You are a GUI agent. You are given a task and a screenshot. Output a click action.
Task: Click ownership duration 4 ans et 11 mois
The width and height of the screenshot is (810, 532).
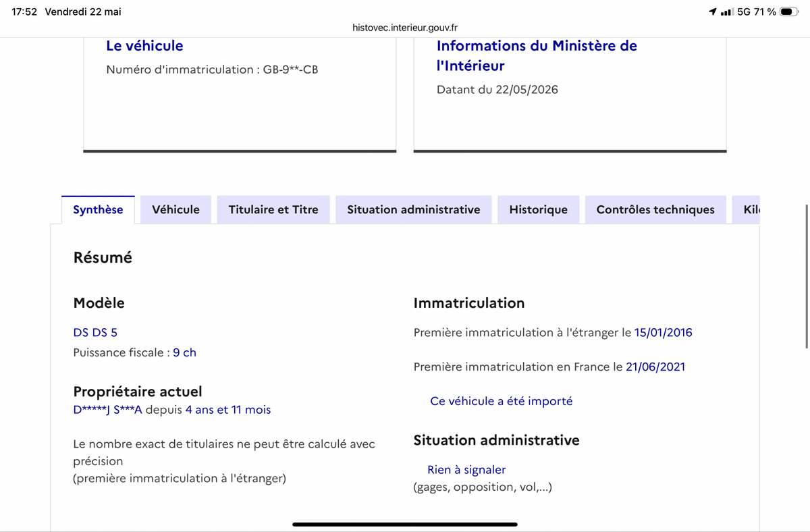[x=228, y=410]
